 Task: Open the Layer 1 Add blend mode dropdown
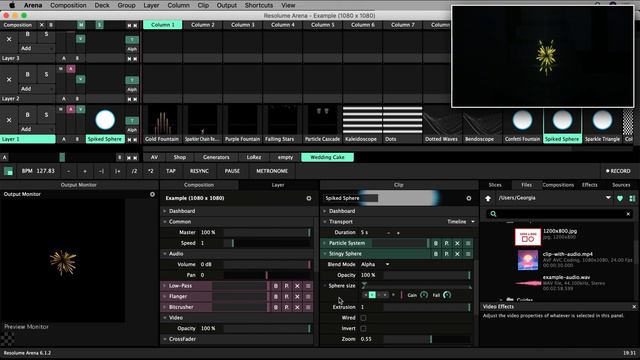coord(37,129)
